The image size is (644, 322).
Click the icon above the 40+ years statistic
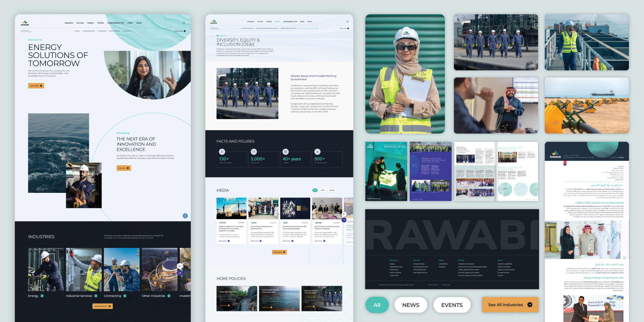click(x=285, y=152)
